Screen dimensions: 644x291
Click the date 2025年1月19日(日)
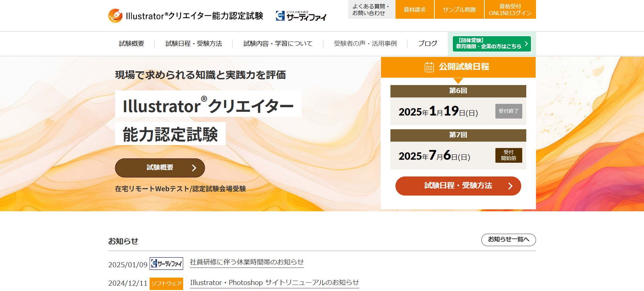438,111
